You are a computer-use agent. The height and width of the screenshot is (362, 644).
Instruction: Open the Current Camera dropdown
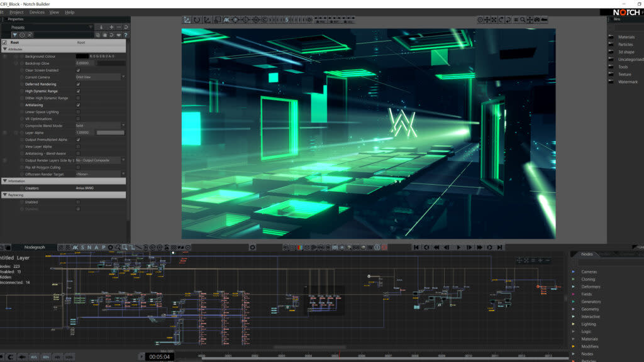100,77
